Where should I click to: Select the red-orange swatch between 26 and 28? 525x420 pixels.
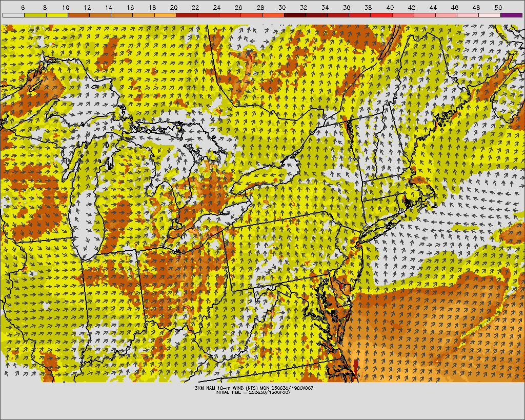coord(252,15)
